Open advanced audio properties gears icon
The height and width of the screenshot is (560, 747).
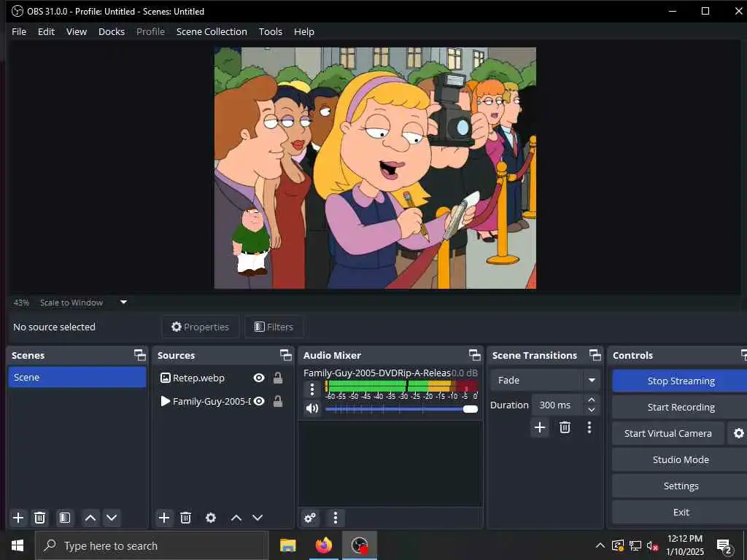pos(309,518)
